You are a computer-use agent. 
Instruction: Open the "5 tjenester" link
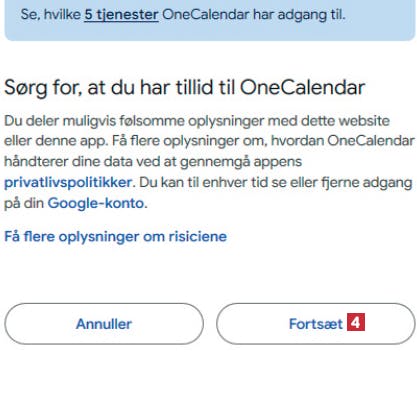coord(121,15)
